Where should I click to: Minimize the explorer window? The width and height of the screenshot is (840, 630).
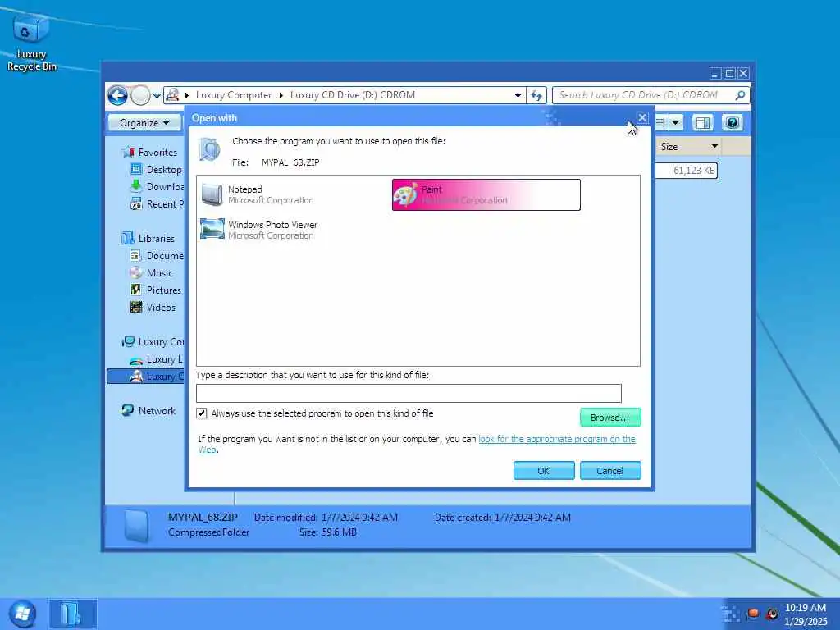tap(715, 73)
